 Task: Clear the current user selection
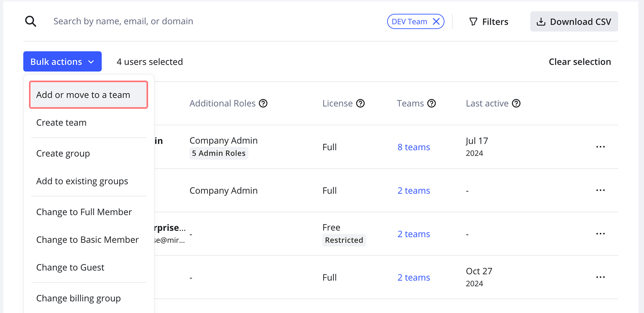tap(580, 62)
